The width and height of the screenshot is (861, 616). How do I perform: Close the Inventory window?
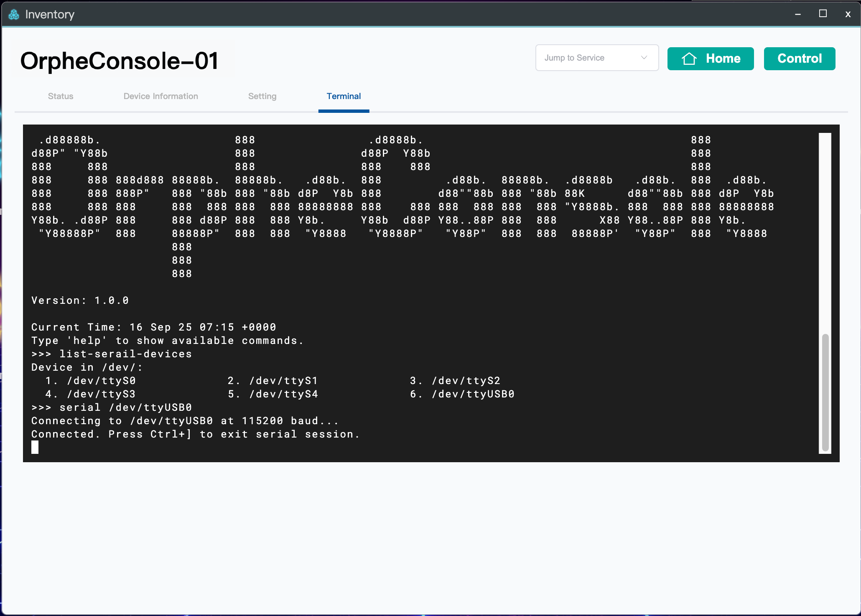848,14
